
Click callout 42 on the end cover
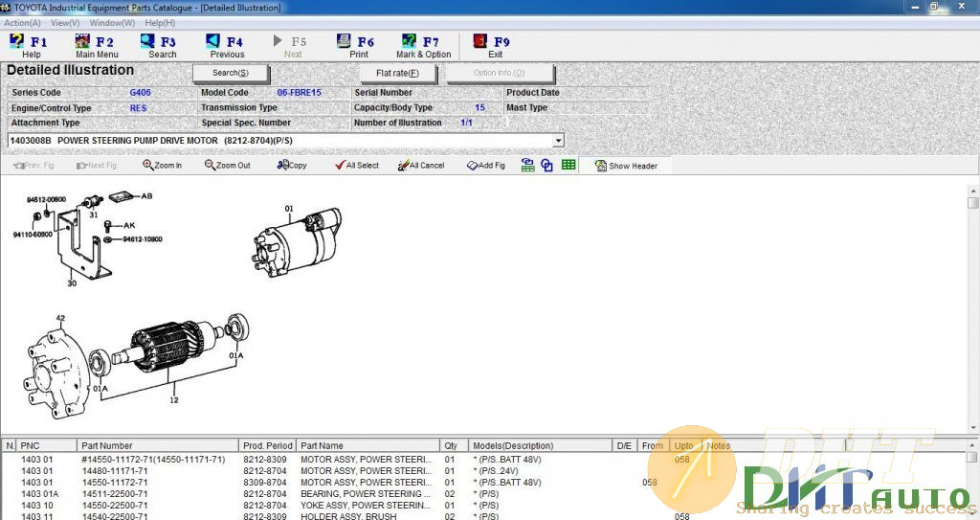pyautogui.click(x=60, y=318)
